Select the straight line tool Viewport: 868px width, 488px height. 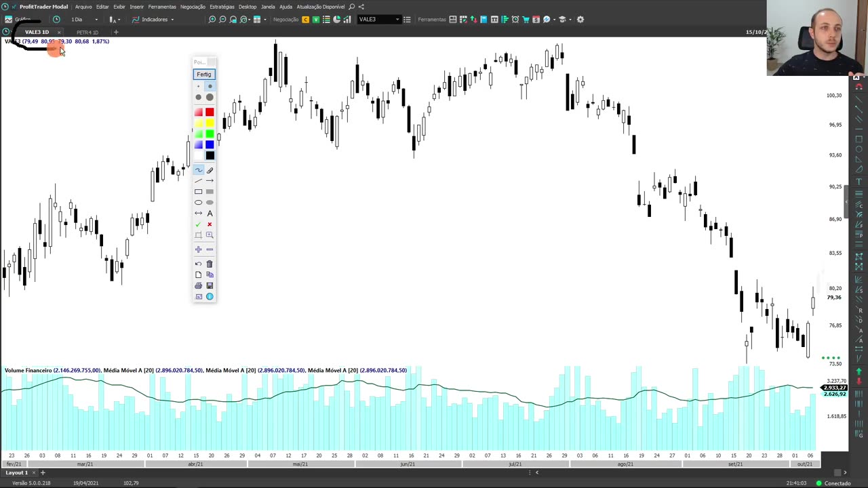pos(199,181)
